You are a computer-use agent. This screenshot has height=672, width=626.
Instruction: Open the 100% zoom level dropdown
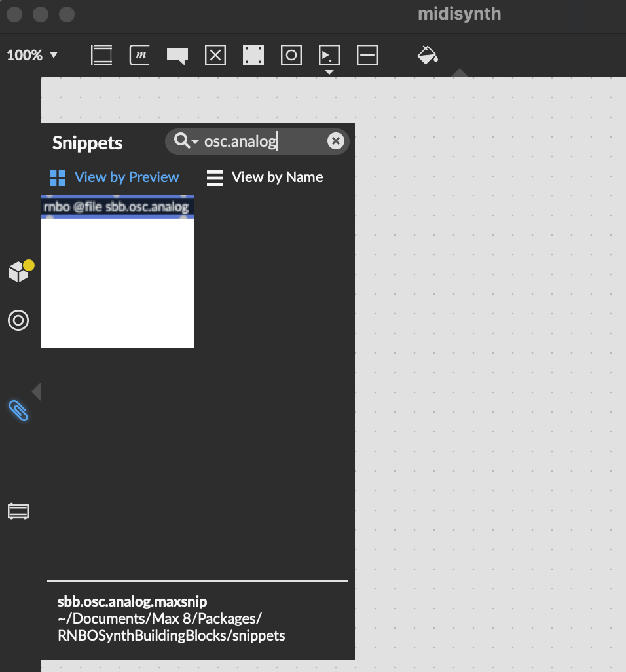tap(32, 55)
